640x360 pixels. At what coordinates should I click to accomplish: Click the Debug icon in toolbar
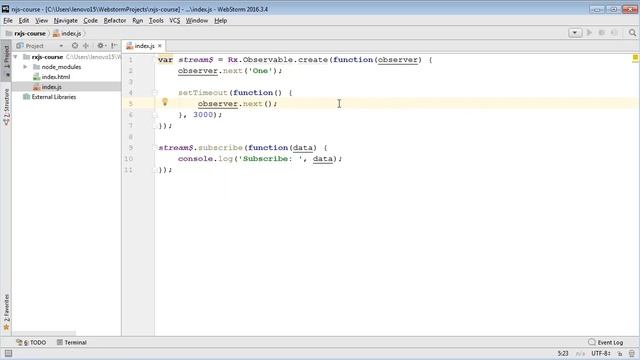coord(602,33)
